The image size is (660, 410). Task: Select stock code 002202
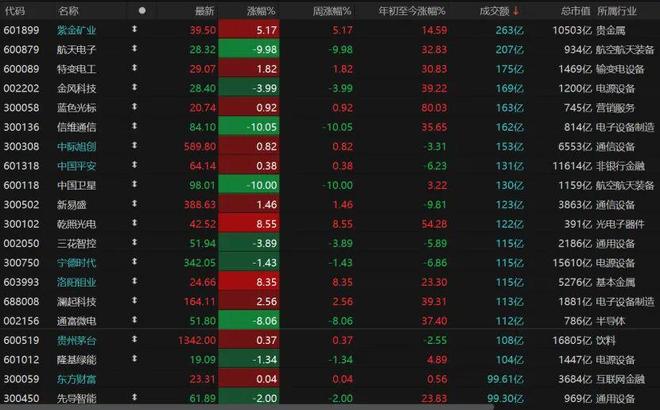21,88
